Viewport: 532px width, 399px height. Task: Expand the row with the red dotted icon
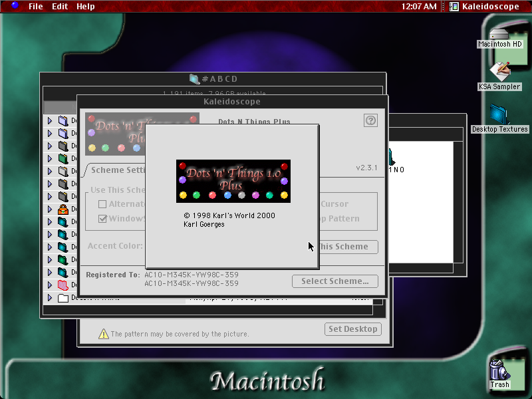50,285
